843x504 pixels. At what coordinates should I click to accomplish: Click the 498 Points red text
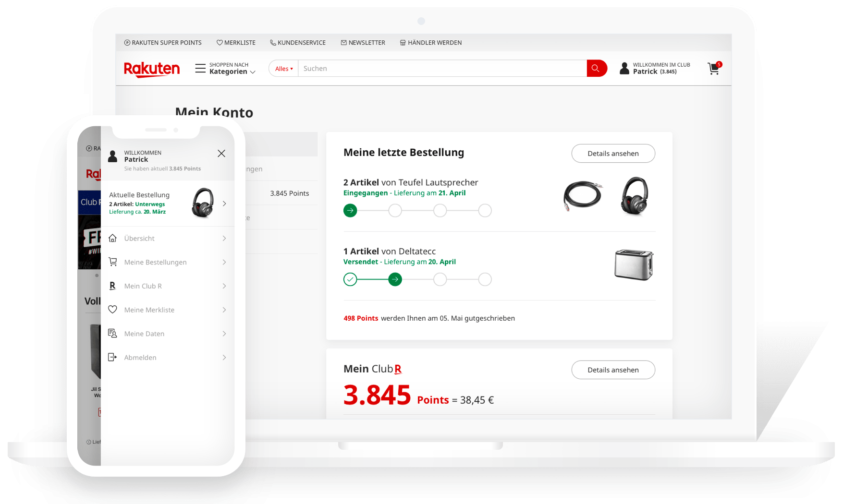pos(361,318)
